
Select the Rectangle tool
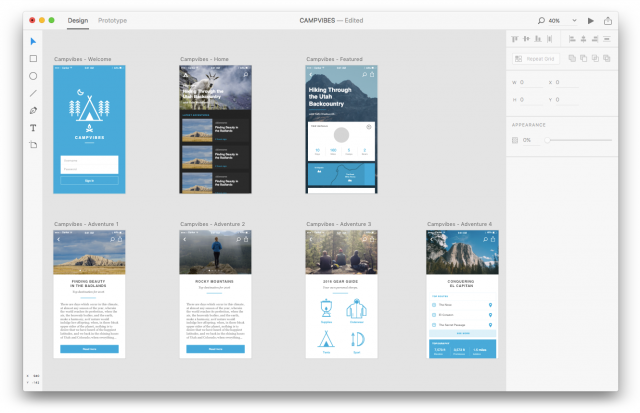pos(33,58)
